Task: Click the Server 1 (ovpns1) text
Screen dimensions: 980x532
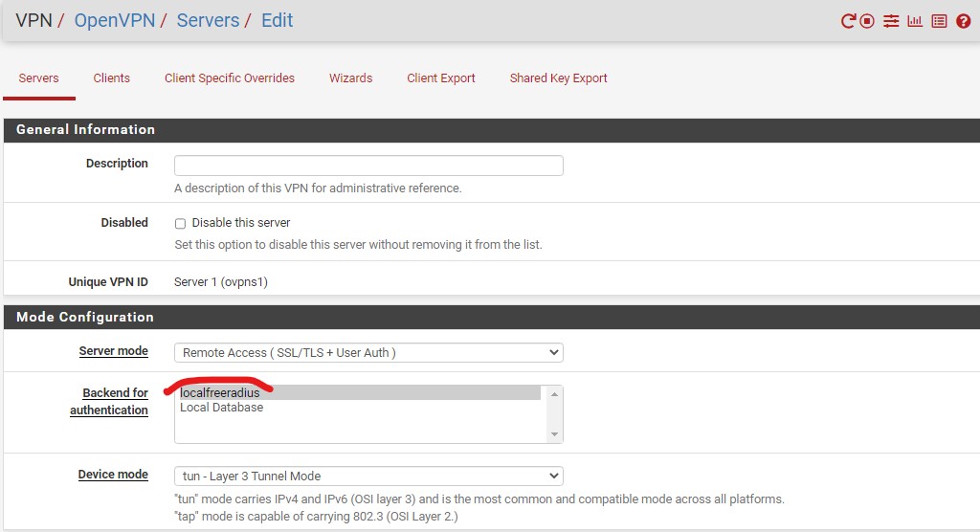Action: click(x=221, y=282)
